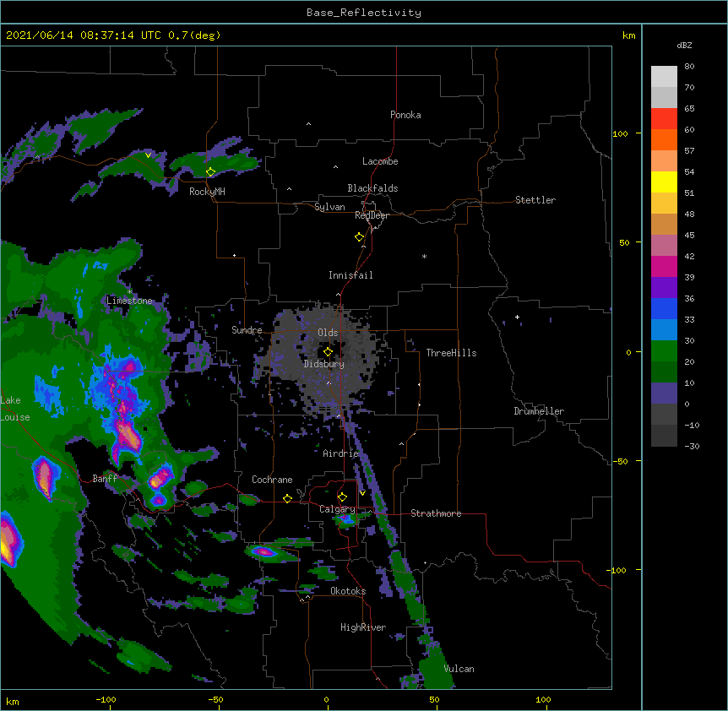Click the yellow marker south of RedDeer
The width and height of the screenshot is (728, 711).
(x=360, y=237)
